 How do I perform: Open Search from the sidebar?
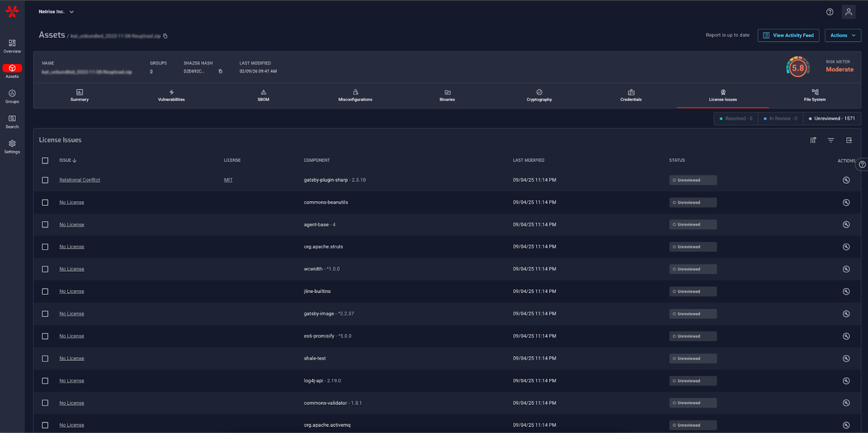tap(12, 121)
